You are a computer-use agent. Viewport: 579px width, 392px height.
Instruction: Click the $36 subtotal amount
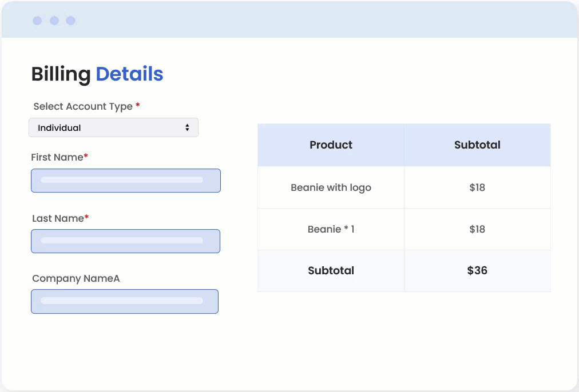477,271
